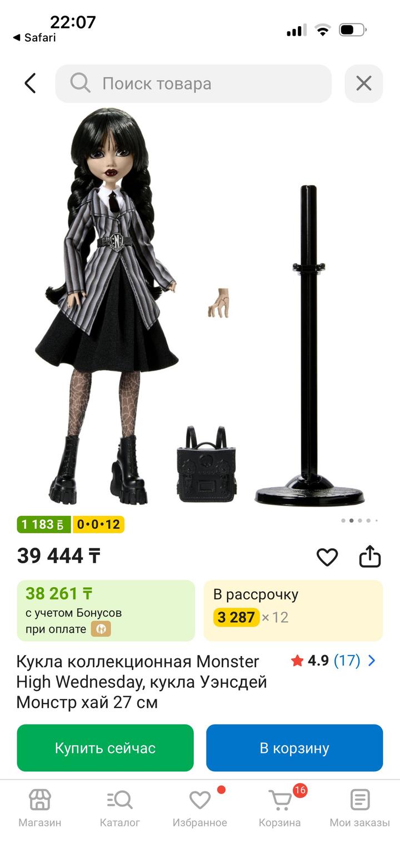Open the В рассрочку installment option

(x=293, y=611)
